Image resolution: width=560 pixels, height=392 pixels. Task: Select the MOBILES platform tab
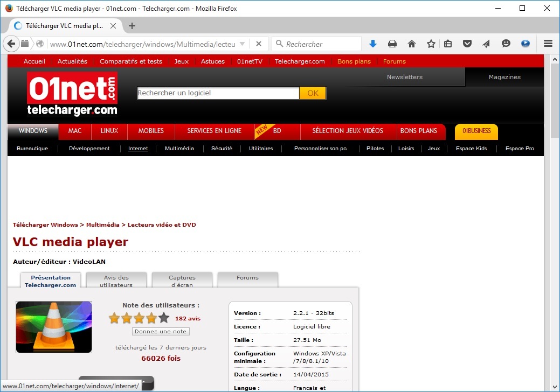click(151, 131)
